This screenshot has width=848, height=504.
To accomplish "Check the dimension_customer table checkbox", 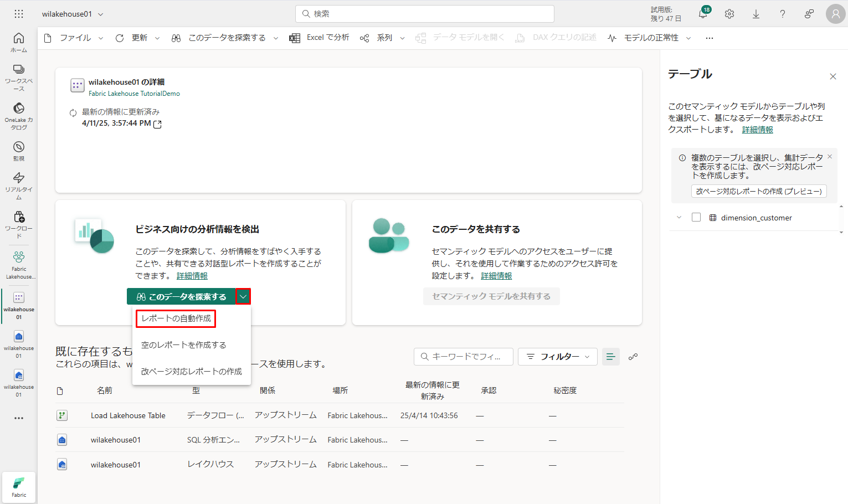I will tap(696, 218).
